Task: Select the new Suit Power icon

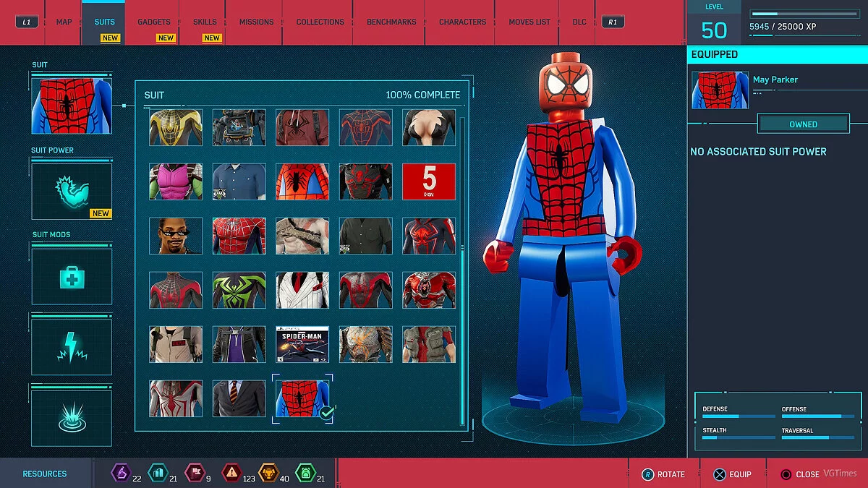Action: tap(71, 191)
